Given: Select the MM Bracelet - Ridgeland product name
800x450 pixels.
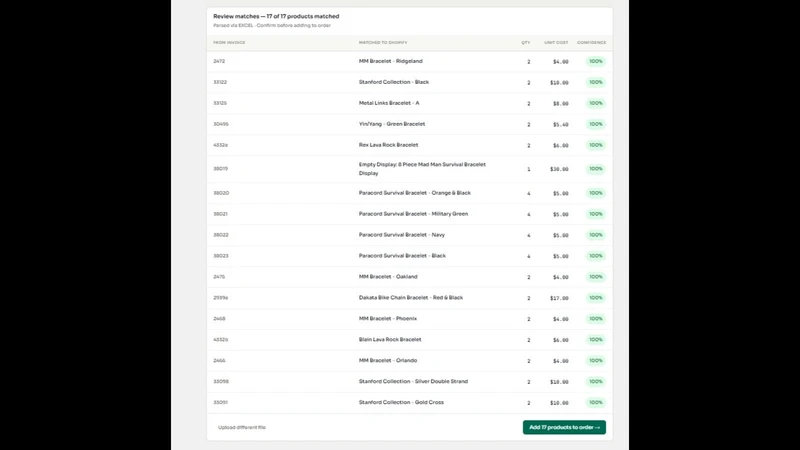Looking at the screenshot, I should (x=390, y=61).
